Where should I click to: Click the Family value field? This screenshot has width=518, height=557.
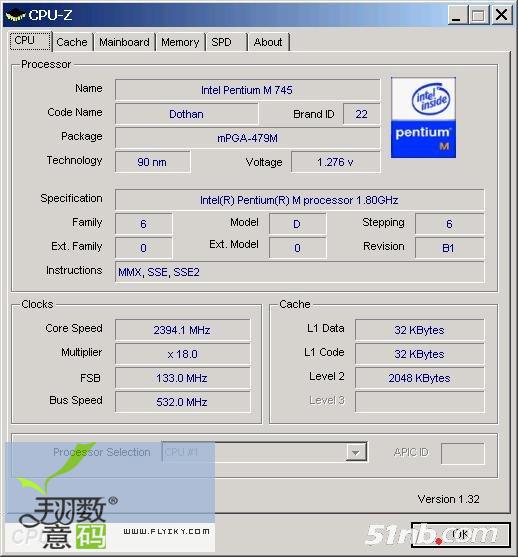(144, 224)
